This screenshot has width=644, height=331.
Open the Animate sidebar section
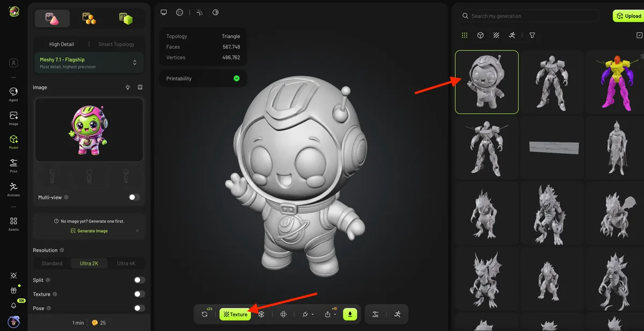pyautogui.click(x=13, y=189)
